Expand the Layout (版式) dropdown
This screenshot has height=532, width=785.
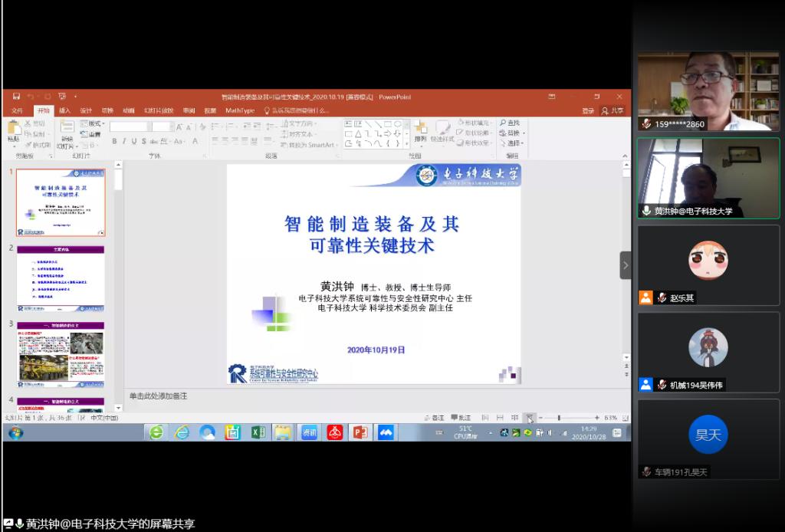point(94,123)
